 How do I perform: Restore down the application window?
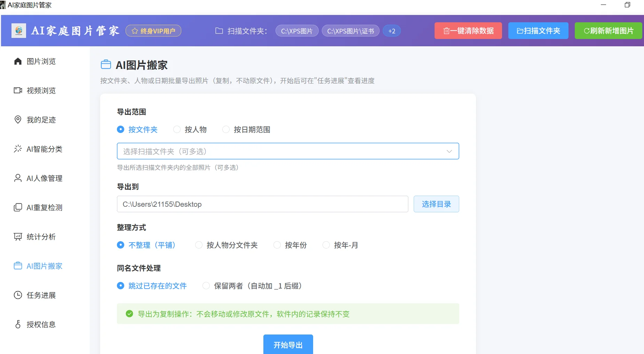pos(627,5)
